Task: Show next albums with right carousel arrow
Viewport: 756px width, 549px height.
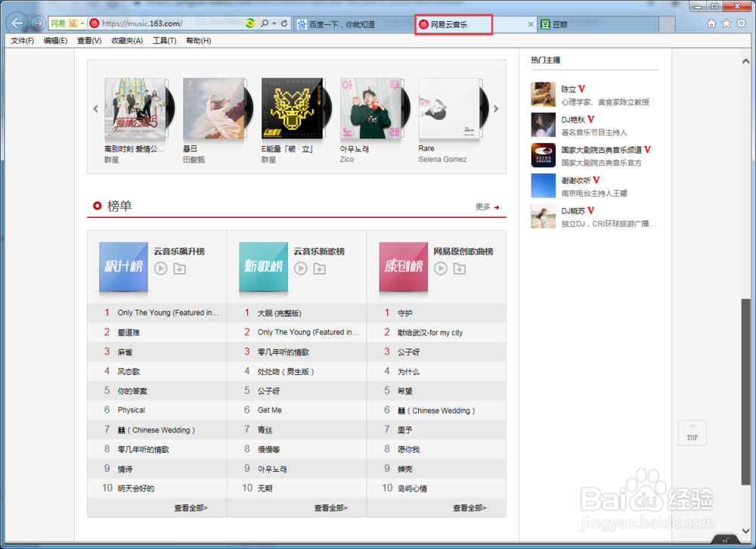Action: tap(496, 109)
